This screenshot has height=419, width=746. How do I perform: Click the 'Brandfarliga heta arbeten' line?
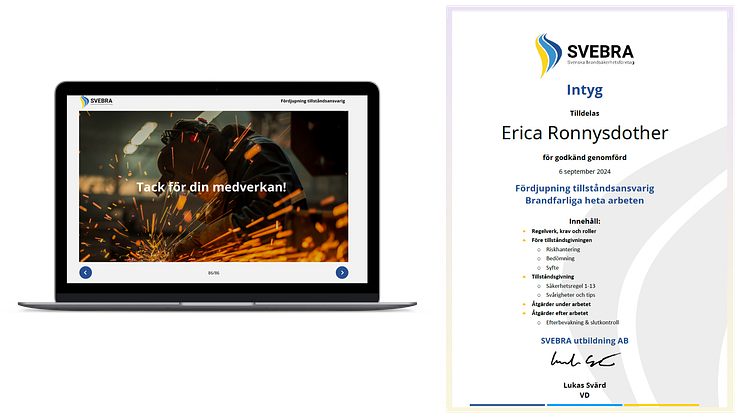click(585, 201)
